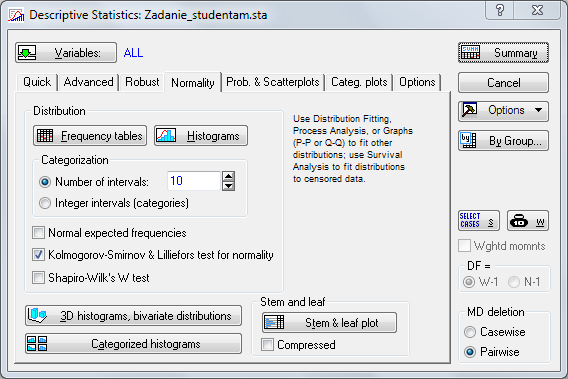Check the Compressed checkbox
The width and height of the screenshot is (568, 379).
point(267,345)
